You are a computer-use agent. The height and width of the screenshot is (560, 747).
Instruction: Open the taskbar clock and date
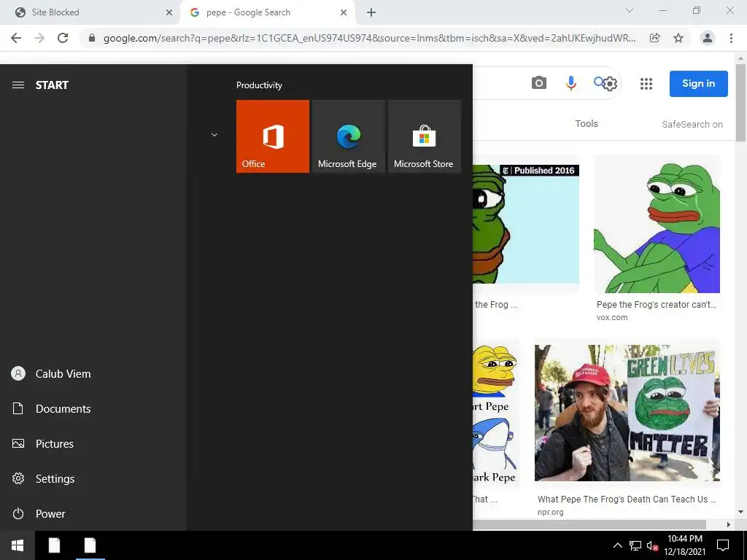coord(684,545)
